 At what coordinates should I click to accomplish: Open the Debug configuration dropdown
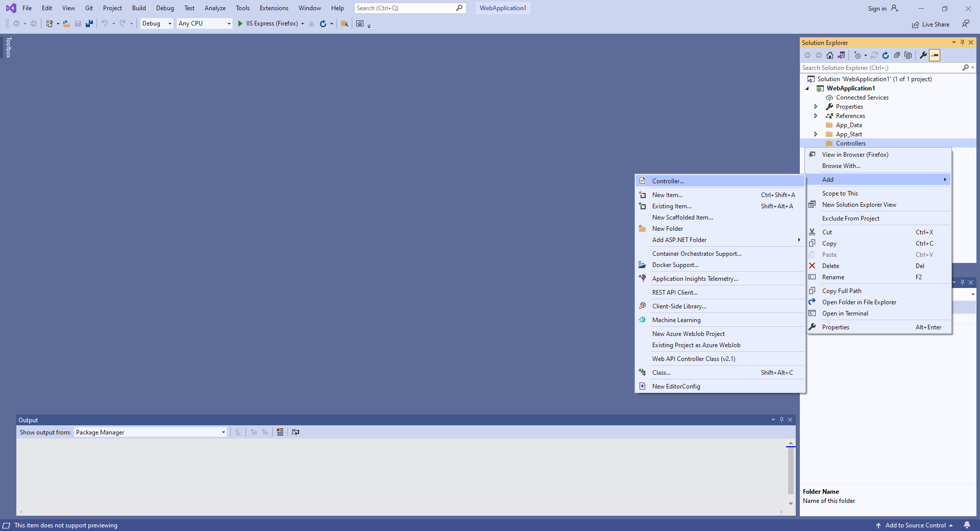coord(157,23)
